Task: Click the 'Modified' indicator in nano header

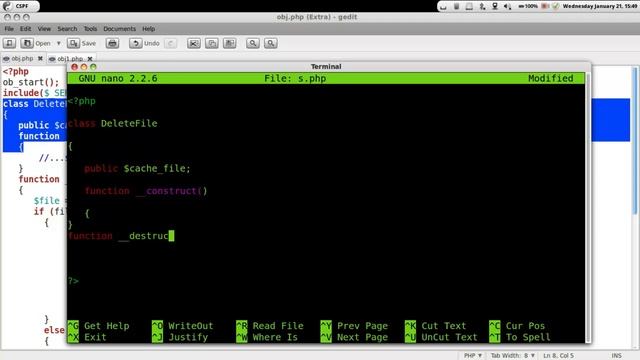Action: coord(551,78)
